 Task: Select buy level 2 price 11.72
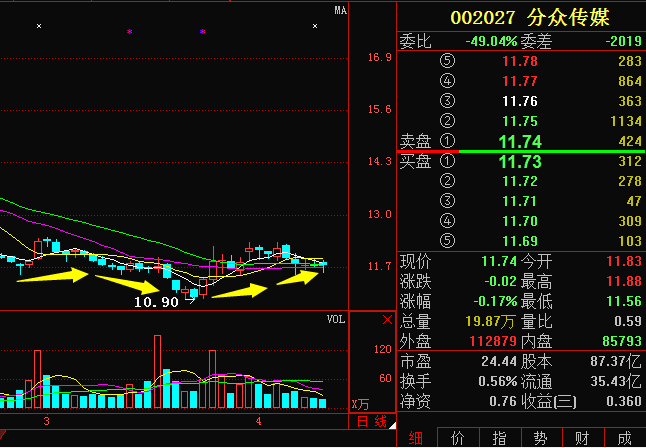(520, 181)
